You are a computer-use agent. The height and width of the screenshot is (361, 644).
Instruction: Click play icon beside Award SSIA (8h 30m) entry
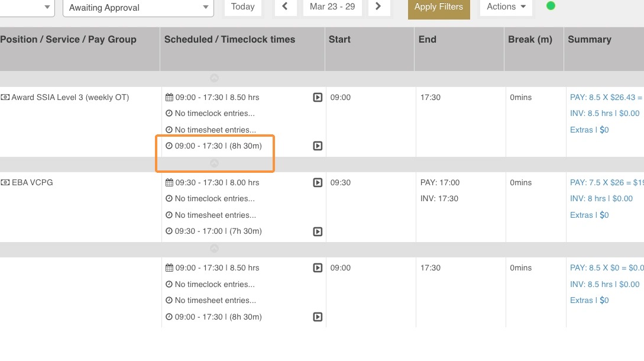318,146
